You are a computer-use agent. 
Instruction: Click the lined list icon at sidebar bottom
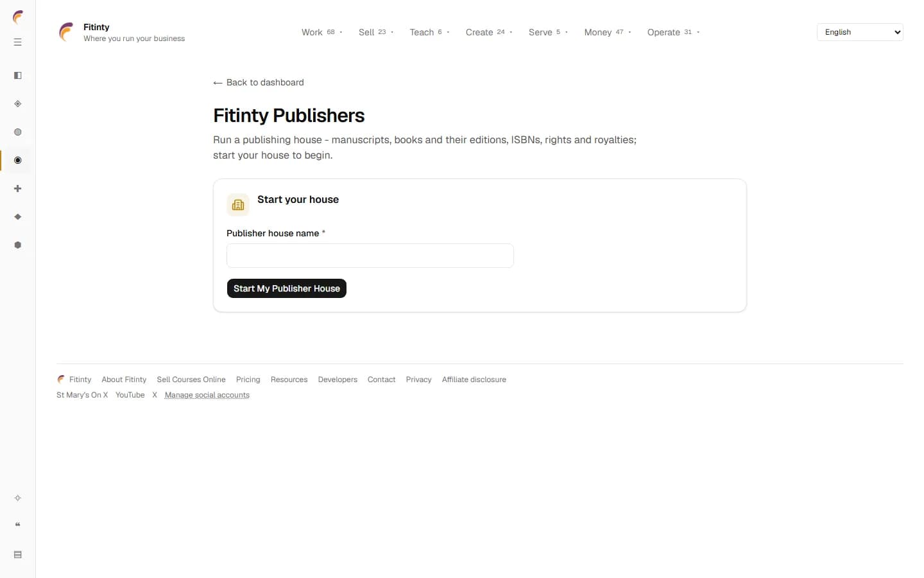18,555
